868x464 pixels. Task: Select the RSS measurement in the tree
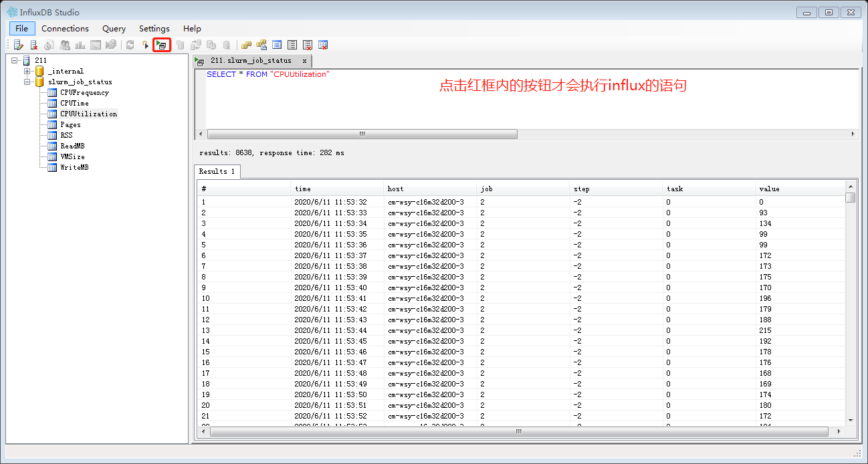coord(67,135)
